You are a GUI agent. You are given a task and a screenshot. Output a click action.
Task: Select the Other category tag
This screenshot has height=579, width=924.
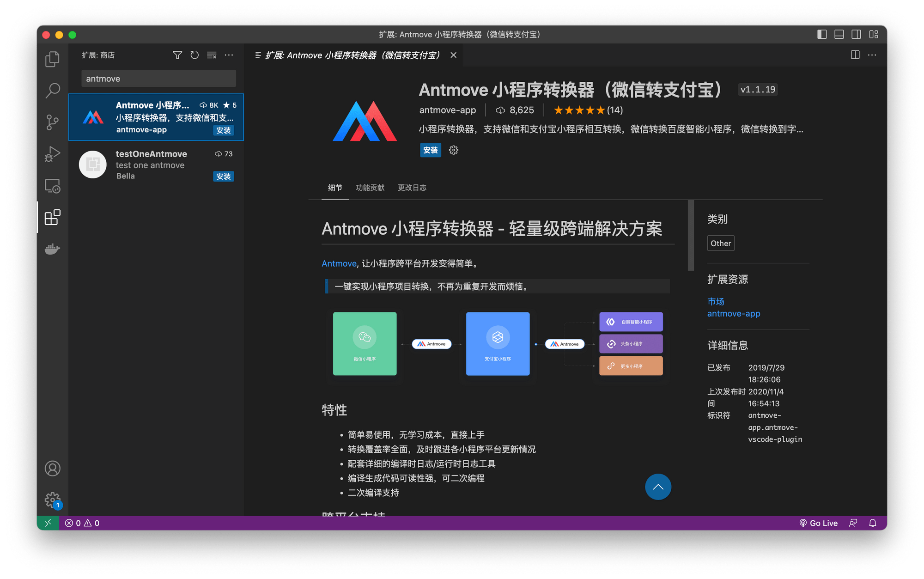pyautogui.click(x=721, y=243)
